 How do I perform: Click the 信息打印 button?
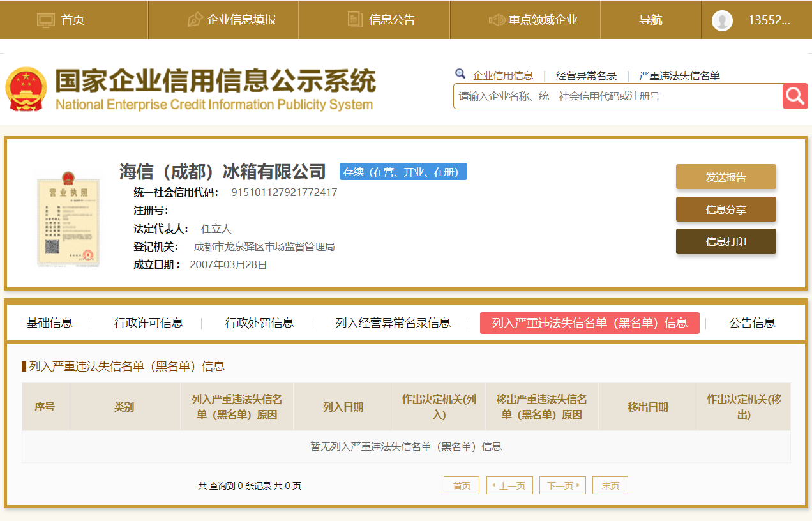[726, 241]
